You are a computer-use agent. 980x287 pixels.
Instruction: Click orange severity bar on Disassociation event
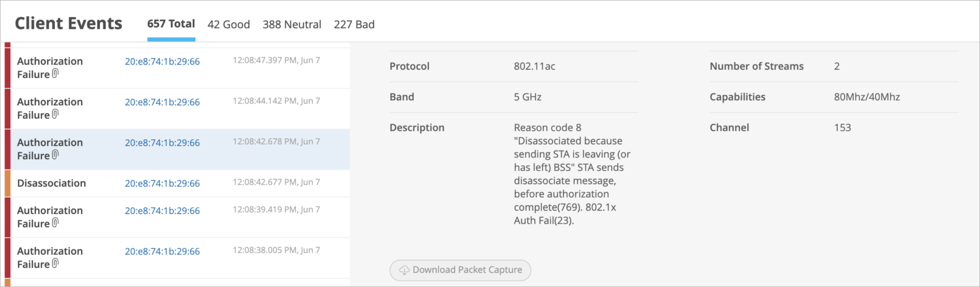[x=7, y=183]
